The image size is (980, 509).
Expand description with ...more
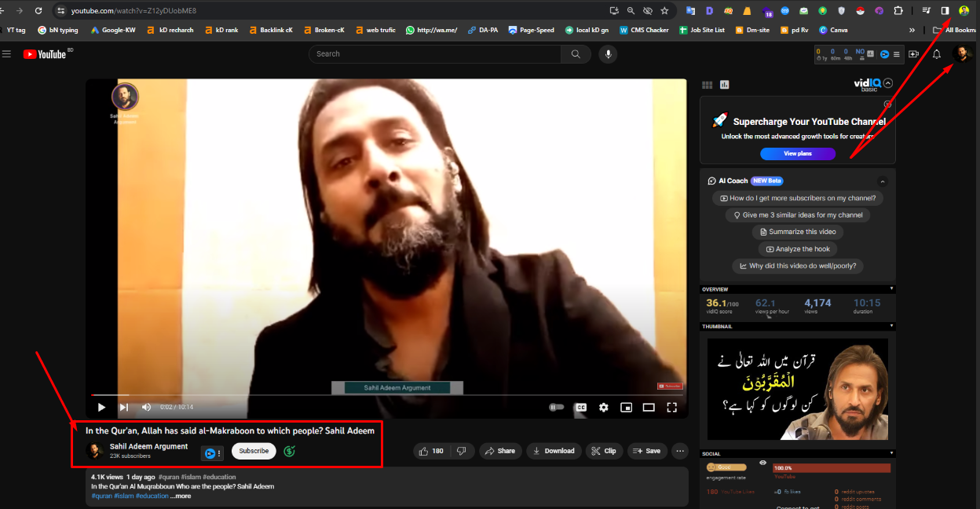(x=181, y=496)
